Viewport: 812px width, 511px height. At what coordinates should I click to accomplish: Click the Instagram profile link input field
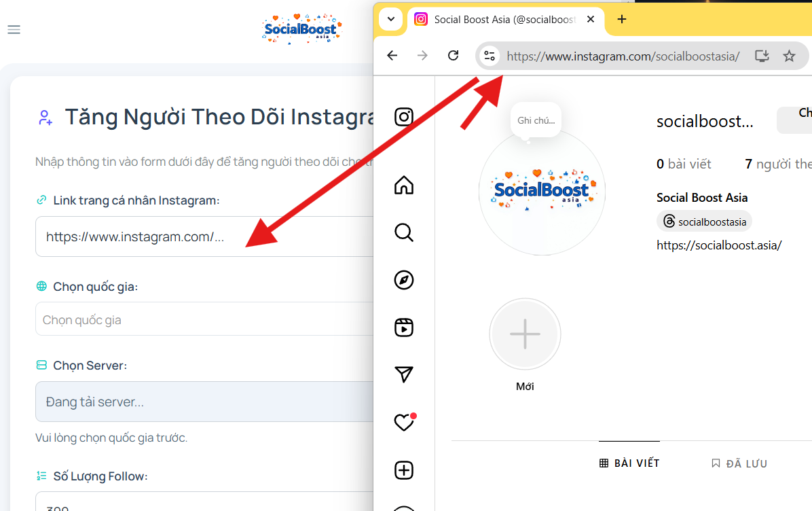(x=204, y=237)
